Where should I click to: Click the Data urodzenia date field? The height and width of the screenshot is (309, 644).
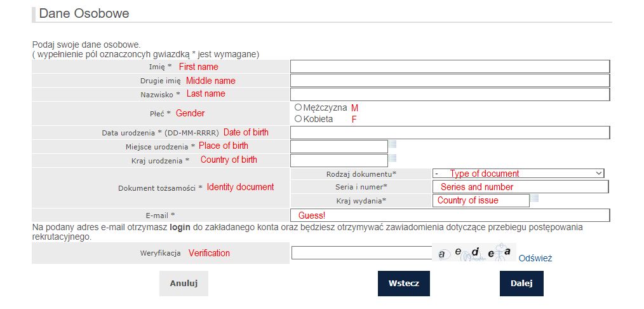[450, 133]
